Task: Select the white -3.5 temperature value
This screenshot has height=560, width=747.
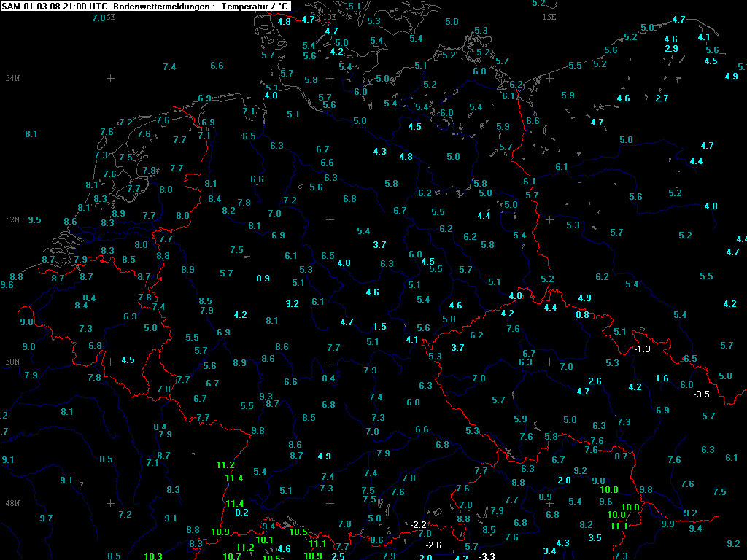Action: [x=701, y=394]
